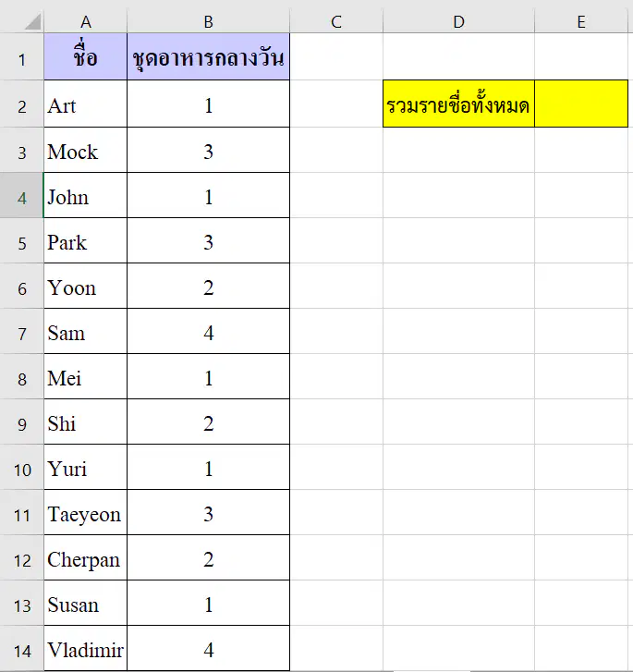Click the ชุดอาหารกลางวัน header cell
This screenshot has width=633, height=672.
[x=208, y=56]
